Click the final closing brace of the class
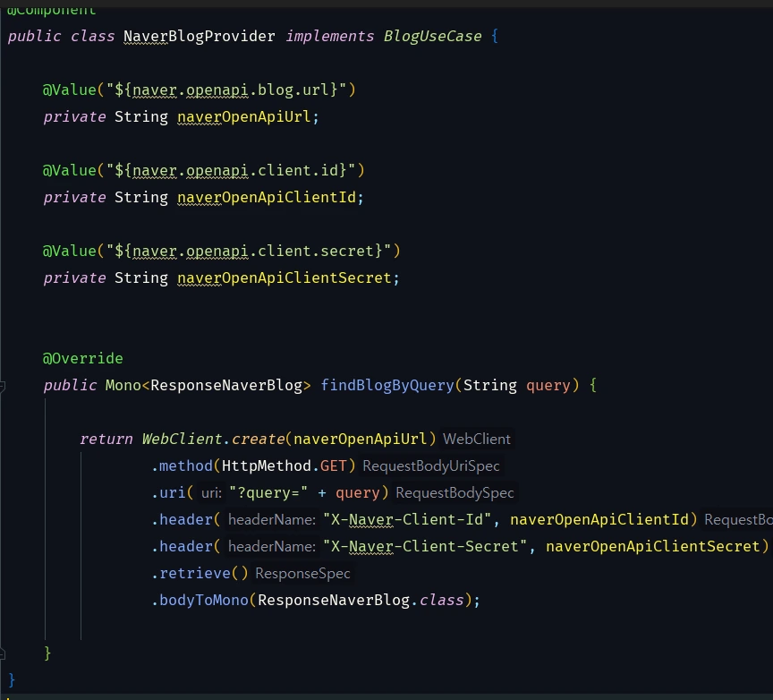 click(12, 680)
